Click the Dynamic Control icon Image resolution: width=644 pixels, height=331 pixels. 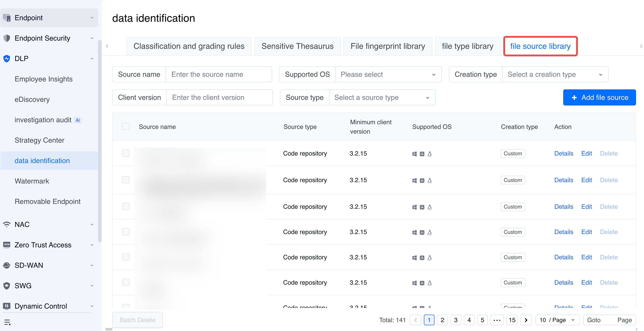point(7,306)
